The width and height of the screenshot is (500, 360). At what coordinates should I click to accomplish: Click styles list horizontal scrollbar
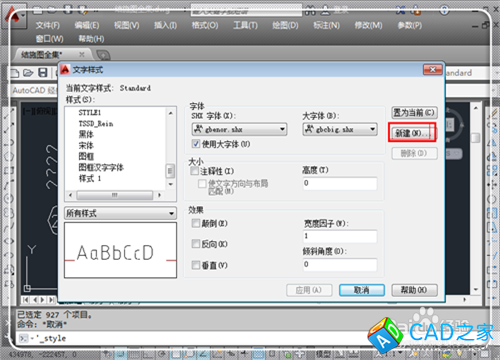115,195
